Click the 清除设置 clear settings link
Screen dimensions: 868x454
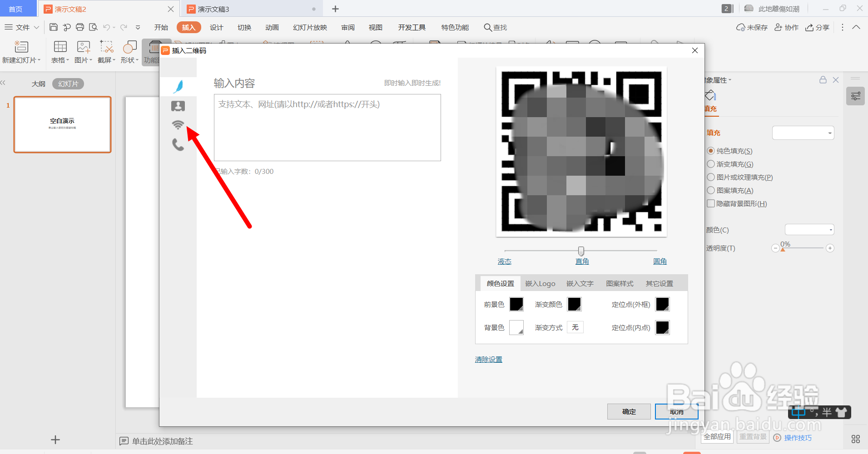(x=489, y=360)
